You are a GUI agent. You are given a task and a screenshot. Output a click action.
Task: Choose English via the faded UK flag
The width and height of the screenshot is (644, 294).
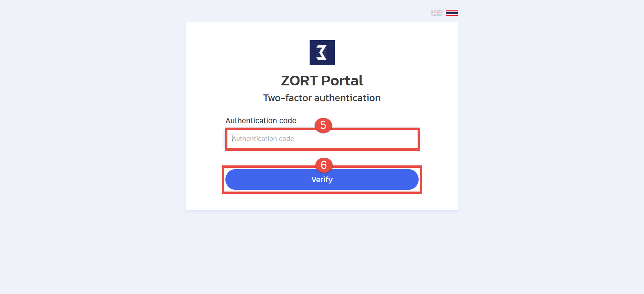click(437, 13)
